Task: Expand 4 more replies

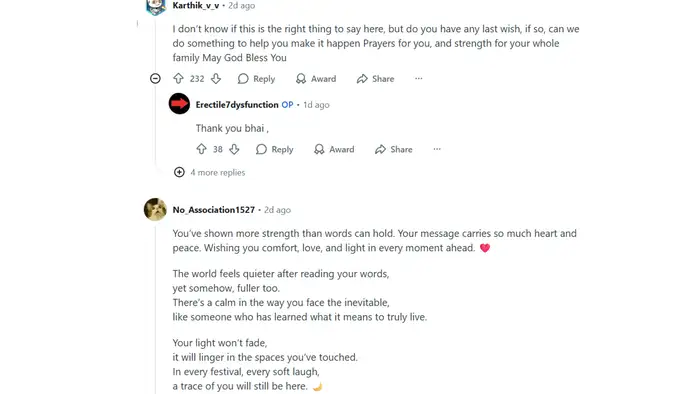Action: point(209,172)
